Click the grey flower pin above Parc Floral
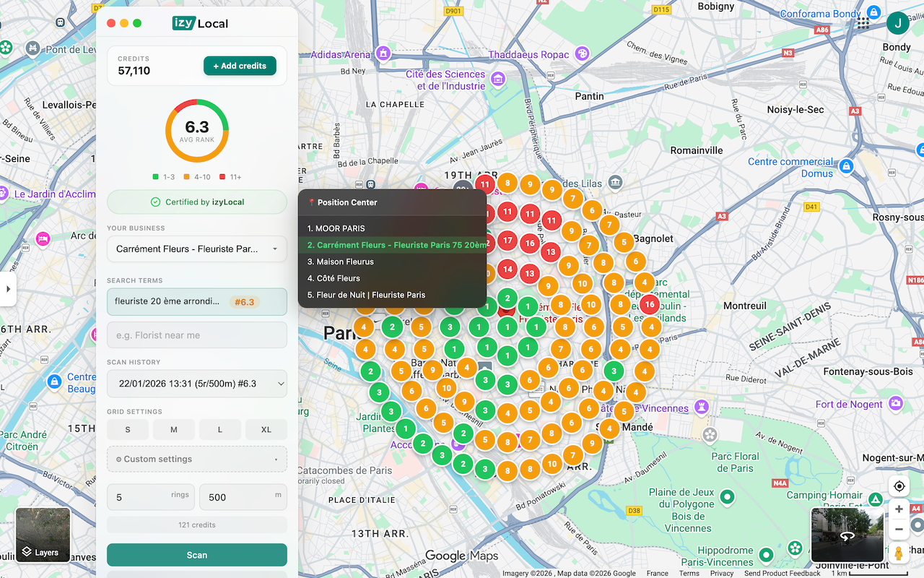Image resolution: width=924 pixels, height=578 pixels. [710, 435]
